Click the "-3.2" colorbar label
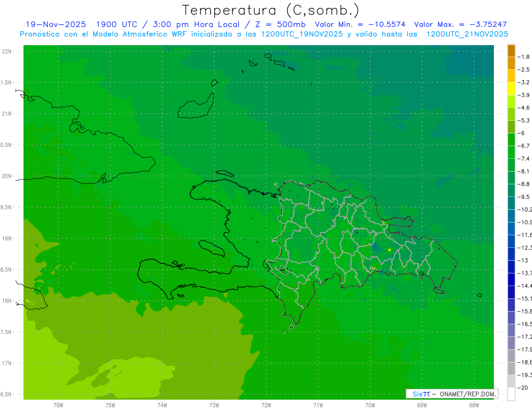Screen dimensions: 532x411 pyautogui.click(x=524, y=82)
